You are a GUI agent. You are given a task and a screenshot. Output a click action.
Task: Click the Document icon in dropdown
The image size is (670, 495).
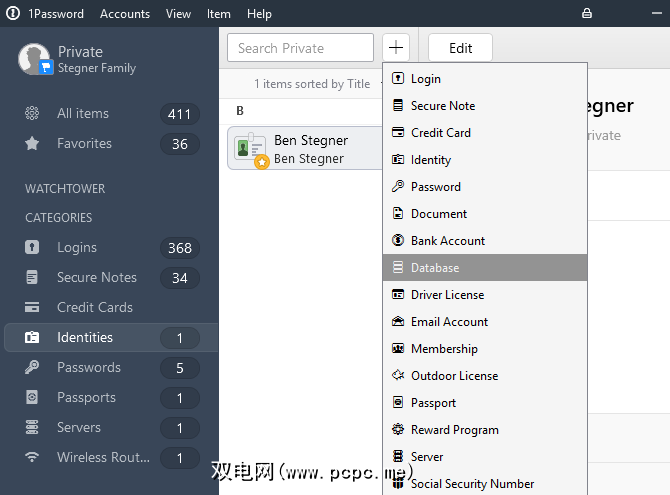pos(398,213)
